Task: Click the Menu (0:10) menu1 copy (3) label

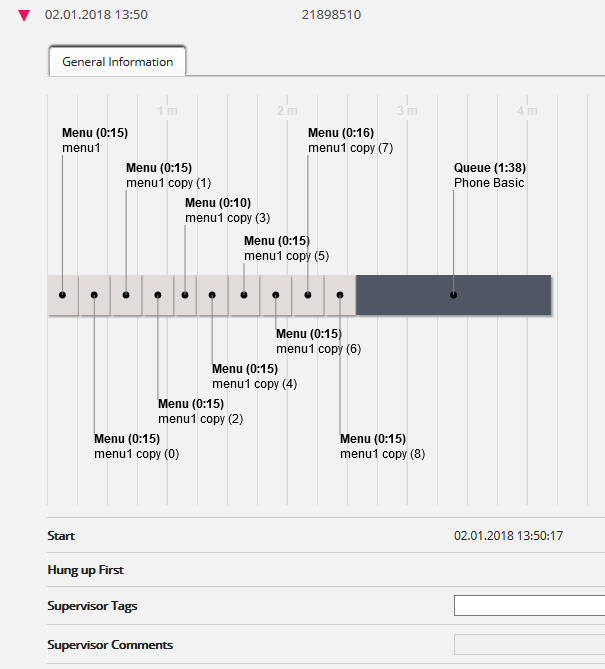Action: [227, 210]
